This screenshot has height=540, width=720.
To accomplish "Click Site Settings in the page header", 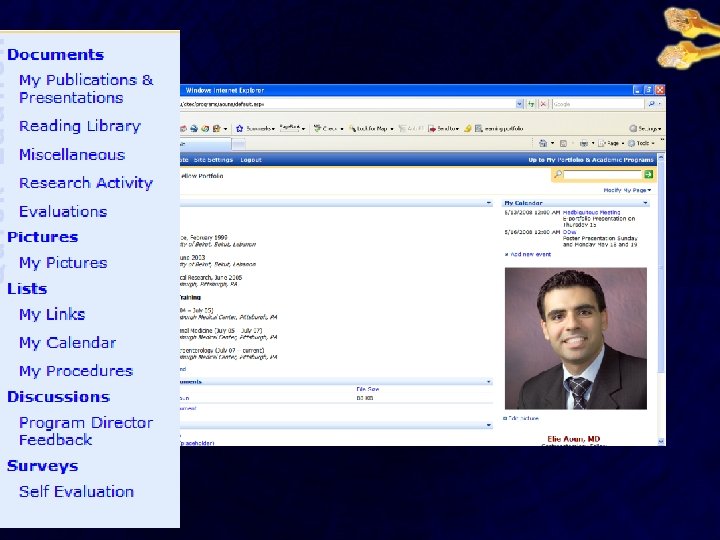I will (213, 160).
